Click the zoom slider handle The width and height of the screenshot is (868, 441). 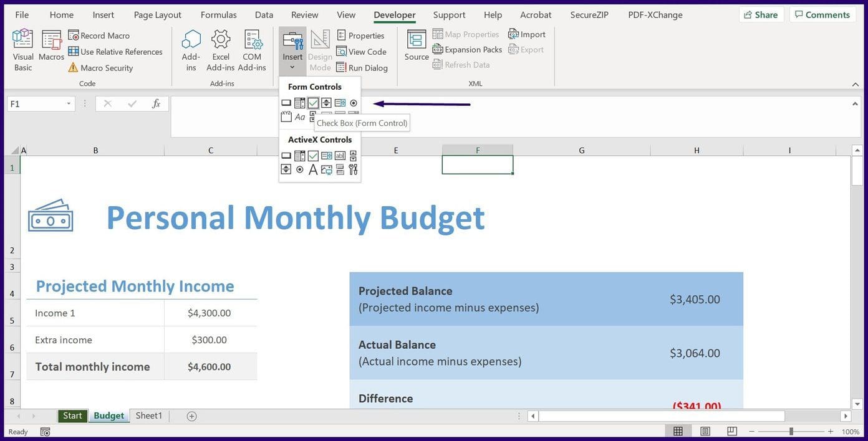click(791, 432)
